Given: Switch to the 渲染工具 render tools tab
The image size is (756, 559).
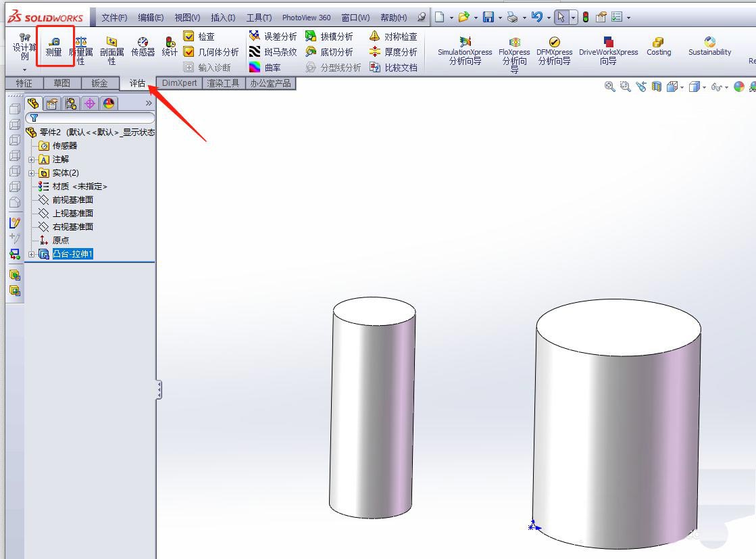Looking at the screenshot, I should 223,83.
